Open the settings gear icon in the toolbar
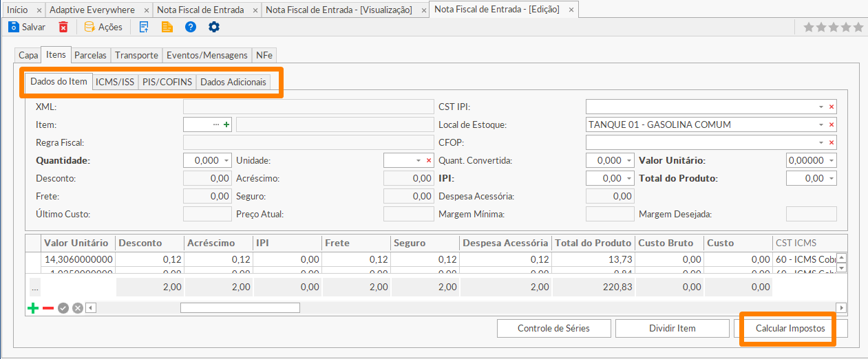868x359 pixels. (214, 27)
